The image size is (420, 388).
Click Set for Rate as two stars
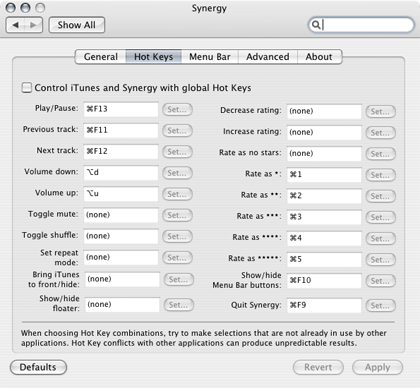click(380, 196)
